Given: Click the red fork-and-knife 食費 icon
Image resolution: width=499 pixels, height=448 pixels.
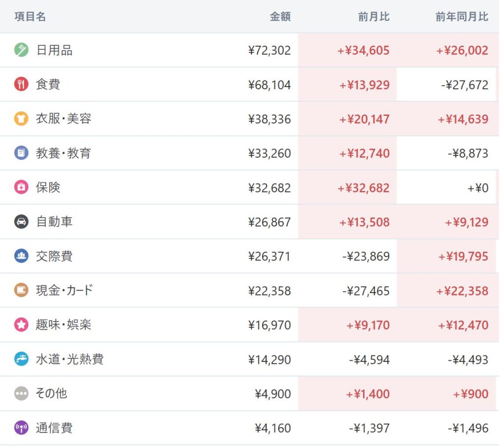Looking at the screenshot, I should click(21, 84).
